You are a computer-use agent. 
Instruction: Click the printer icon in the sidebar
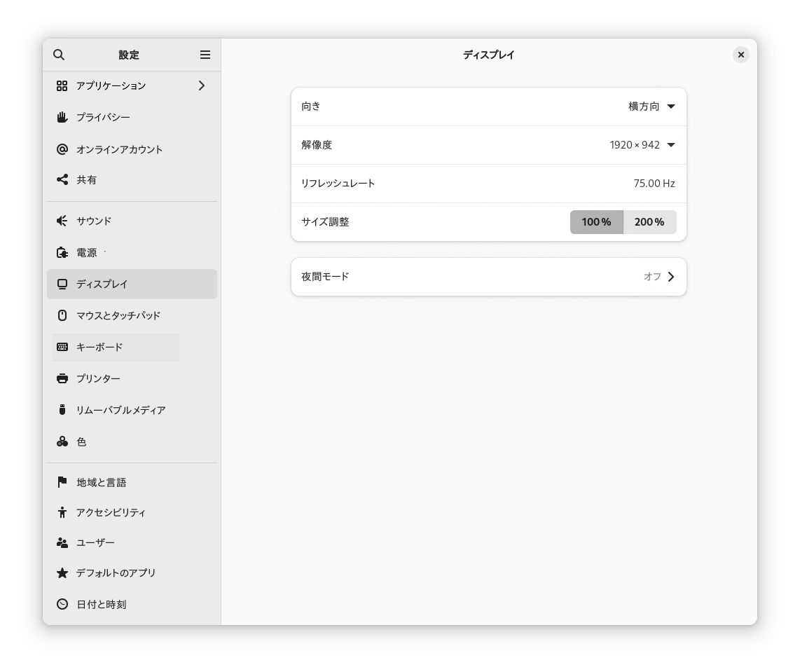pyautogui.click(x=62, y=378)
